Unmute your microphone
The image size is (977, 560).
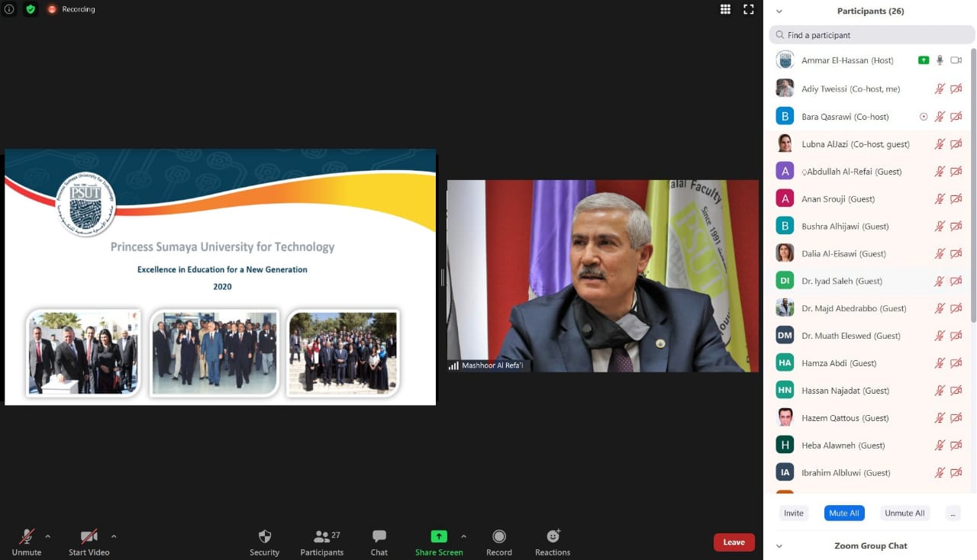click(x=27, y=537)
